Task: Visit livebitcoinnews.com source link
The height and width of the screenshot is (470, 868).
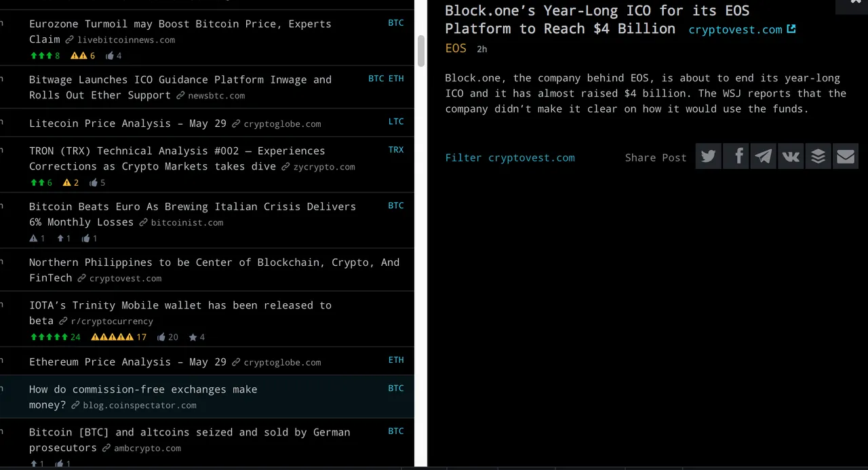Action: tap(126, 40)
